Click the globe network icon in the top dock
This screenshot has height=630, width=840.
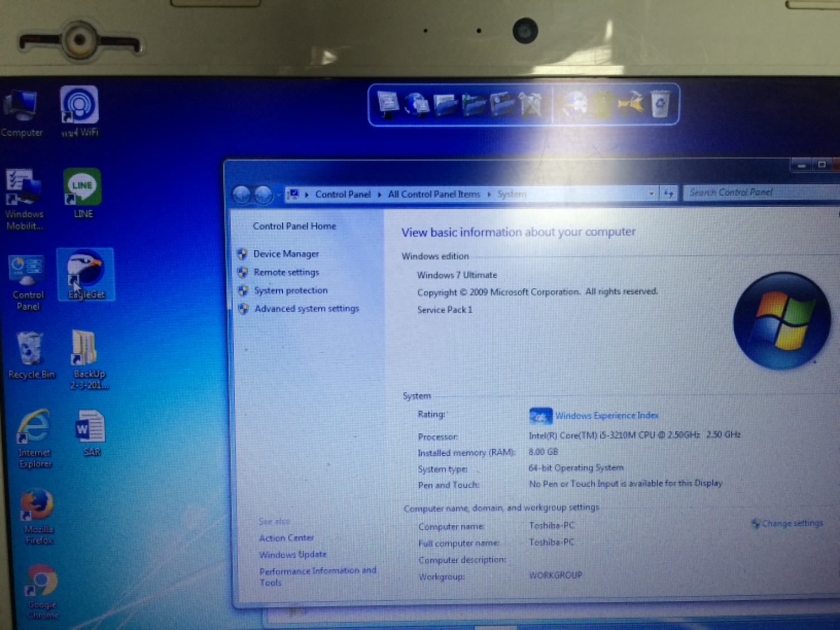pos(416,105)
